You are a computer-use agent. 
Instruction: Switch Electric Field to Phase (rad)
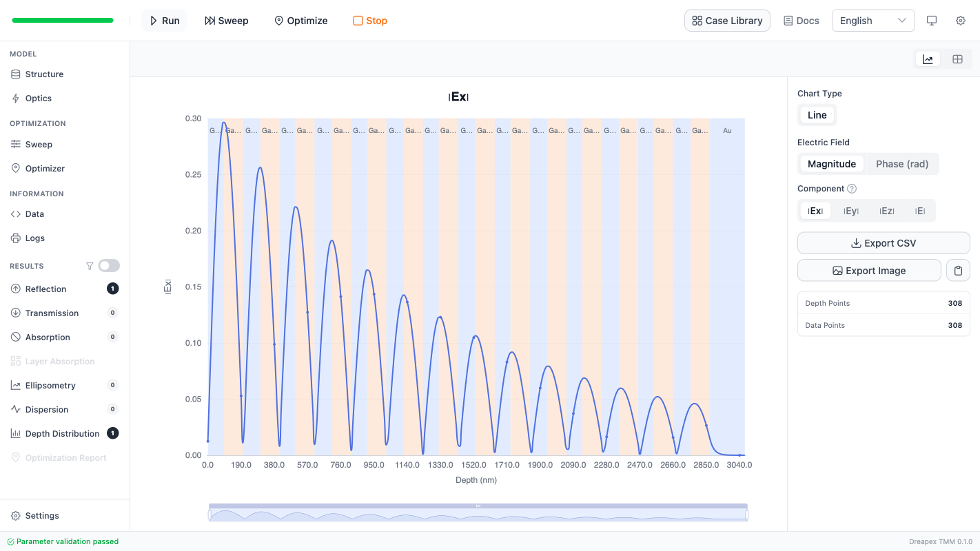pyautogui.click(x=901, y=163)
